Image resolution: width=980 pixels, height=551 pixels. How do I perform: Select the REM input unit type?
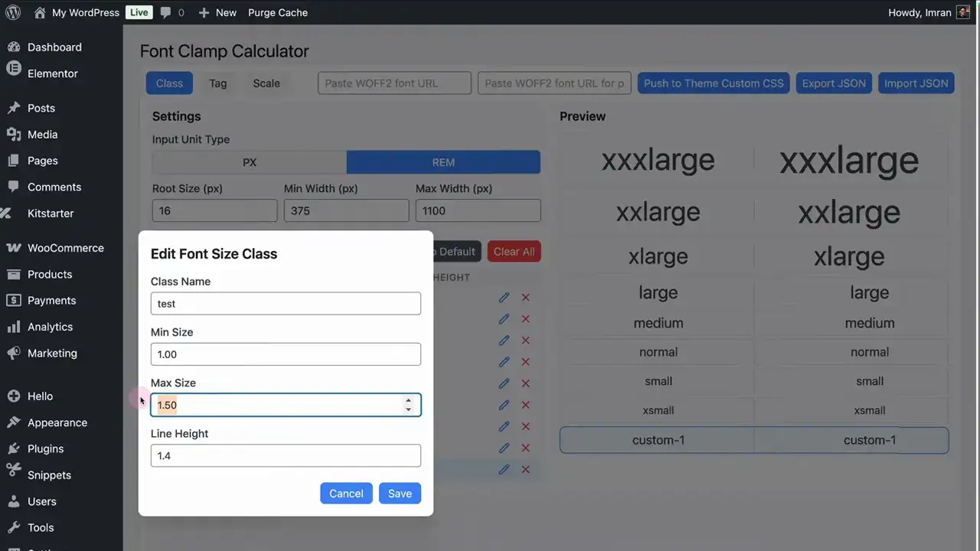pyautogui.click(x=443, y=162)
